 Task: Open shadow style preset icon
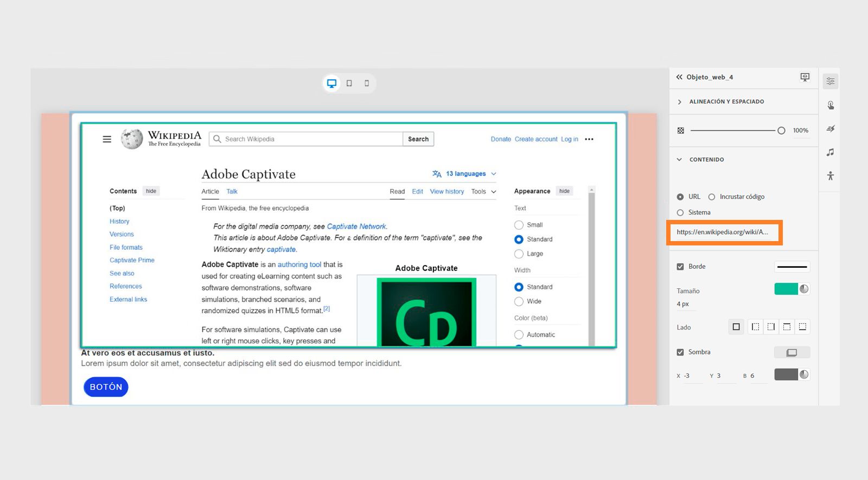click(792, 352)
